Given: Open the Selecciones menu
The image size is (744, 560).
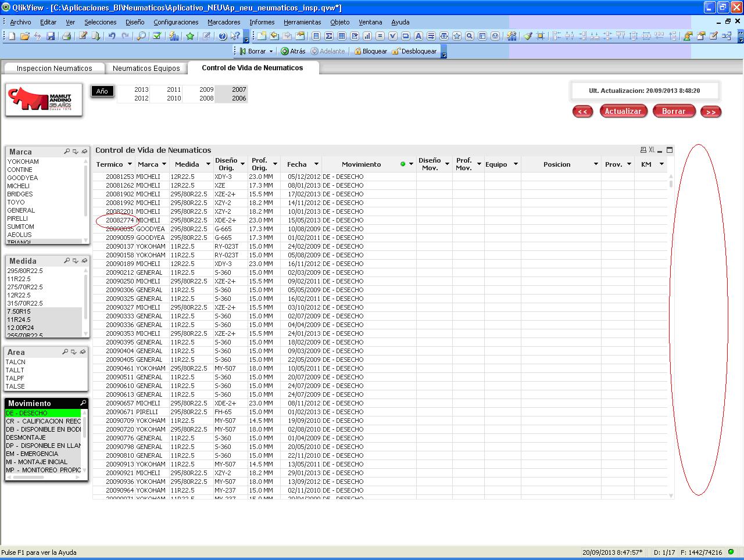Looking at the screenshot, I should [100, 22].
